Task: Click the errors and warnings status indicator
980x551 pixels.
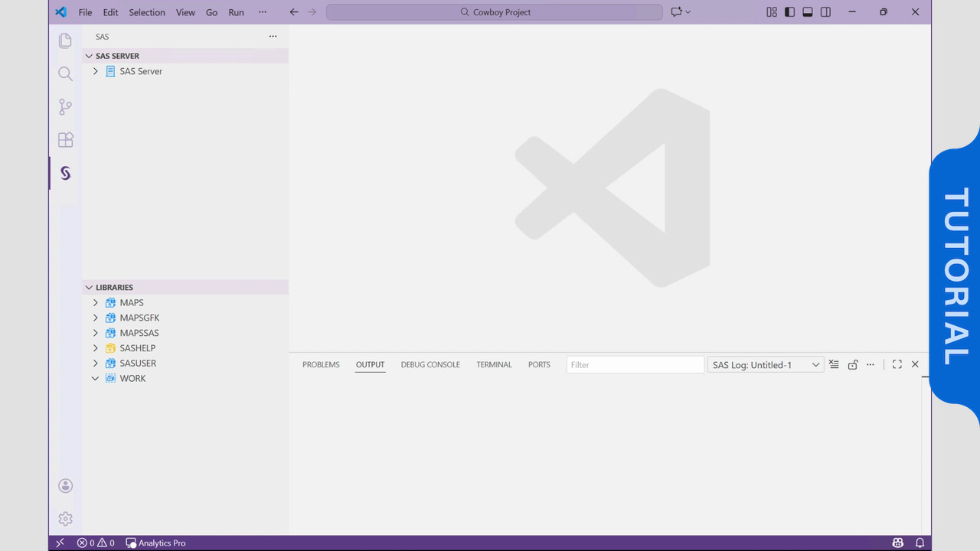Action: pyautogui.click(x=96, y=543)
